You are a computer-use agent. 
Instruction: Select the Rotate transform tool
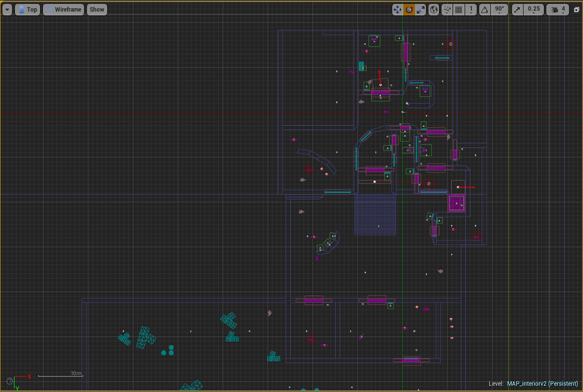pyautogui.click(x=409, y=9)
